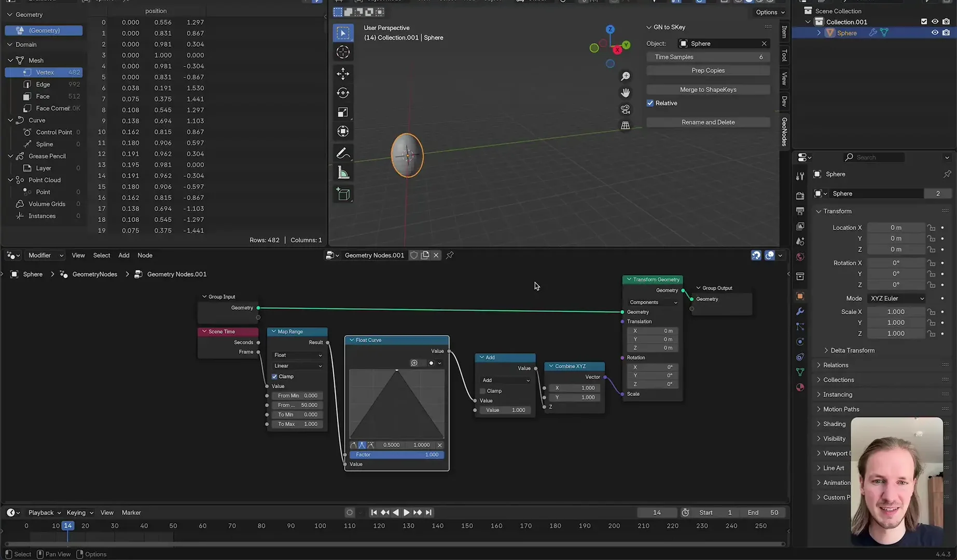Click the viewport pan hand icon
Image resolution: width=957 pixels, height=560 pixels.
click(x=626, y=93)
